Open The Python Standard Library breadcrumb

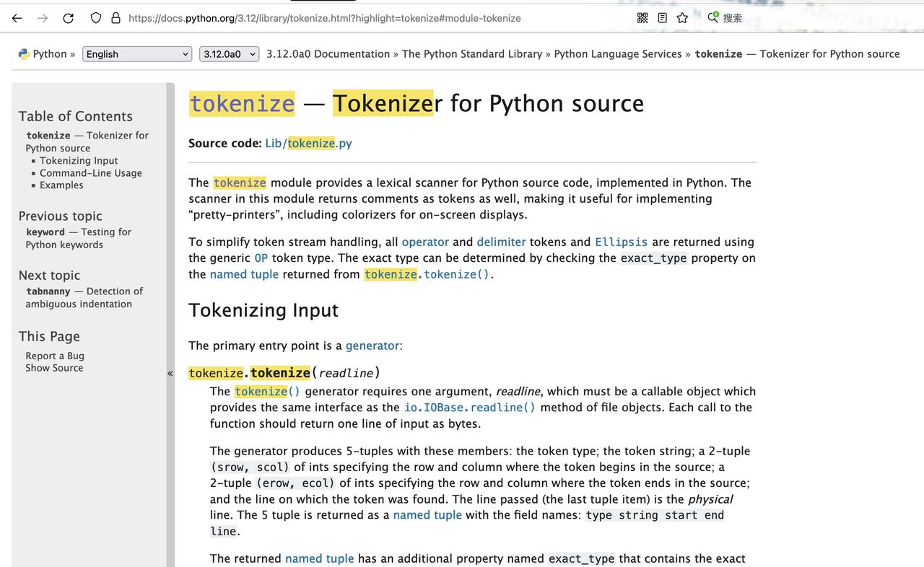(x=470, y=53)
